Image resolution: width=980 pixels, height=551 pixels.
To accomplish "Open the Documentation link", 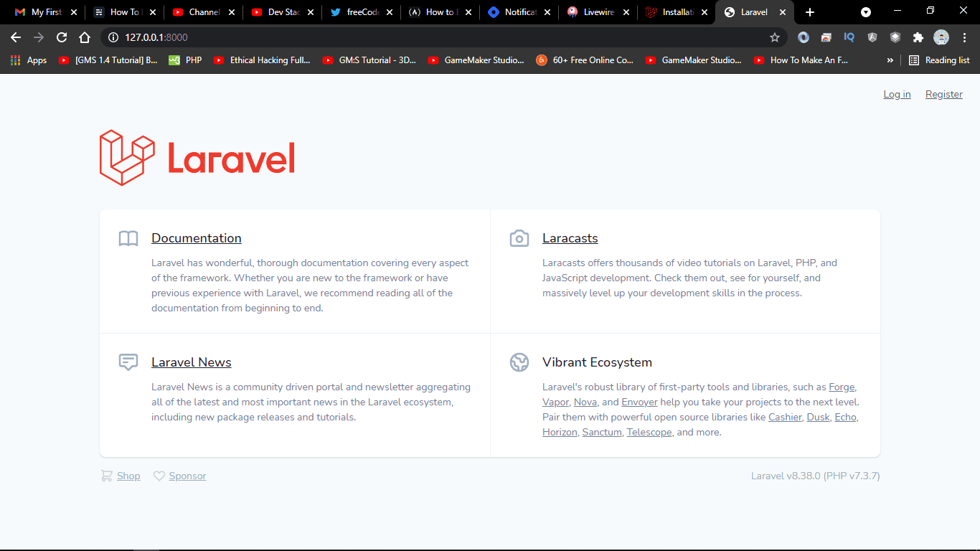I will click(x=196, y=238).
